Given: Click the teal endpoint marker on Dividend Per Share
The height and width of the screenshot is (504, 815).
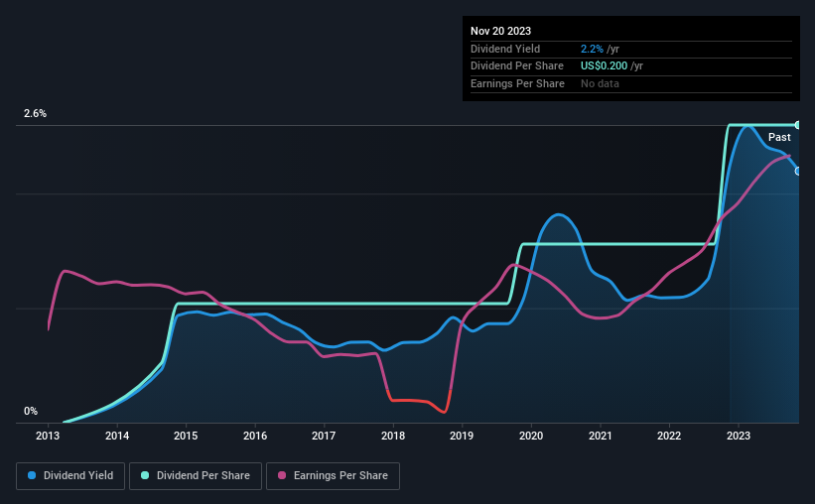Looking at the screenshot, I should point(797,125).
